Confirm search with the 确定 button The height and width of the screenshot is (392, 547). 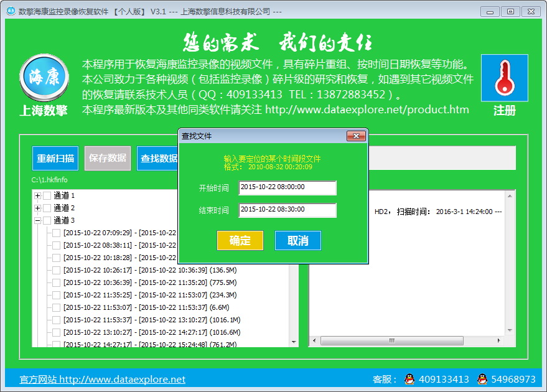tap(240, 240)
